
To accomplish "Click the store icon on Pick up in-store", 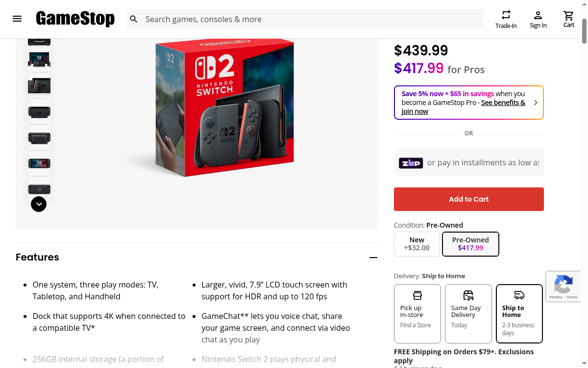I will [417, 295].
